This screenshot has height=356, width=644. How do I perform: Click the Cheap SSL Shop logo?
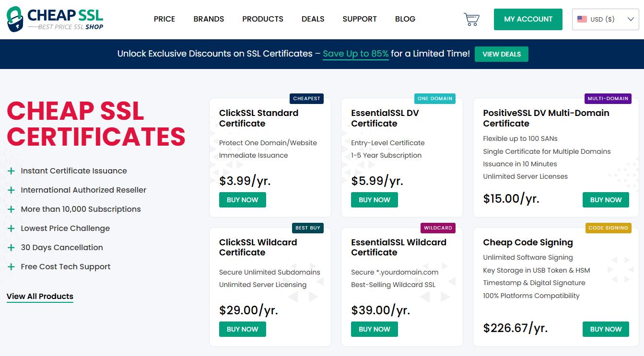click(x=55, y=19)
